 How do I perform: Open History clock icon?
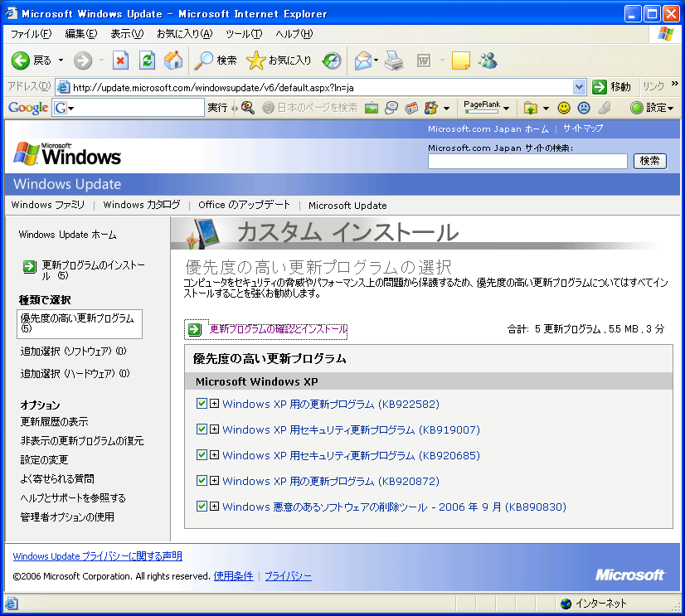(x=332, y=61)
